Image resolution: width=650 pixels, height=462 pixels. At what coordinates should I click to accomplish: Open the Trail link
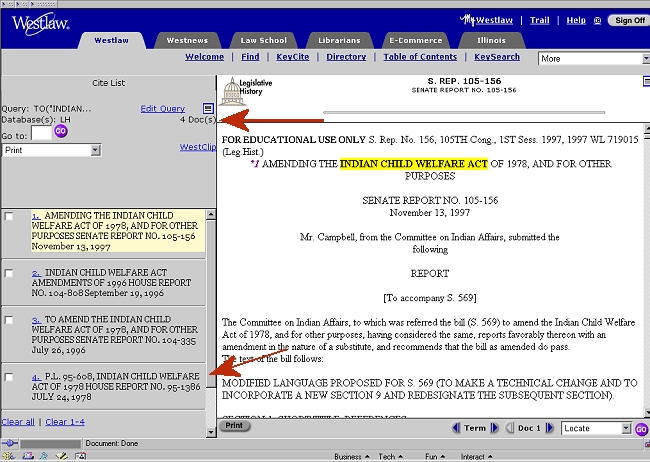[539, 20]
